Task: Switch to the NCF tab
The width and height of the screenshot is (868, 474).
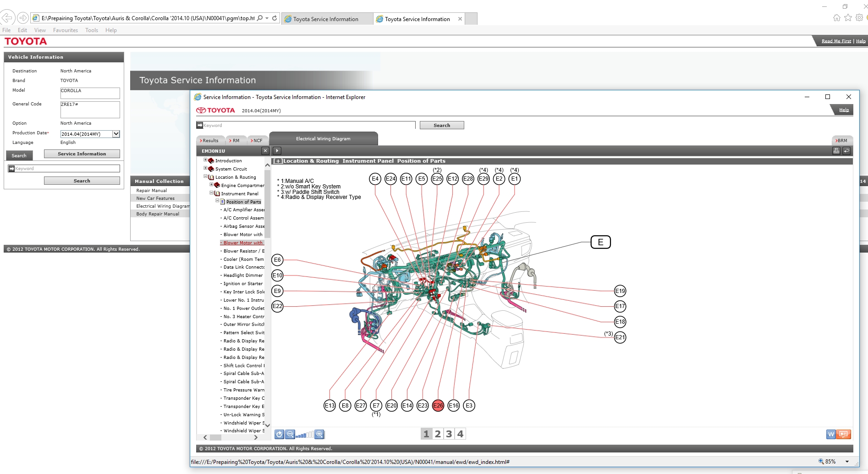Action: [257, 141]
